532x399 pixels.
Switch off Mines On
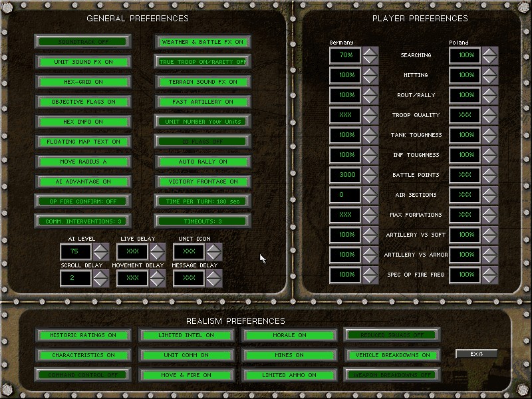coord(289,355)
